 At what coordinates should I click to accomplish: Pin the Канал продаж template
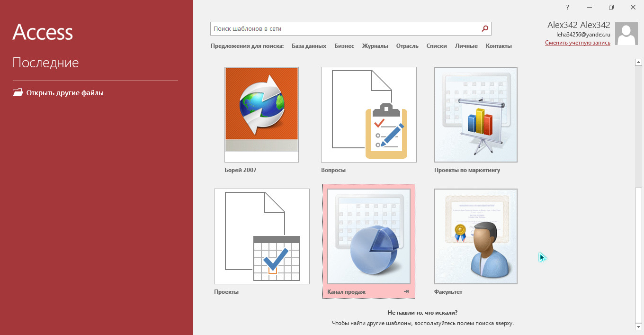point(406,292)
